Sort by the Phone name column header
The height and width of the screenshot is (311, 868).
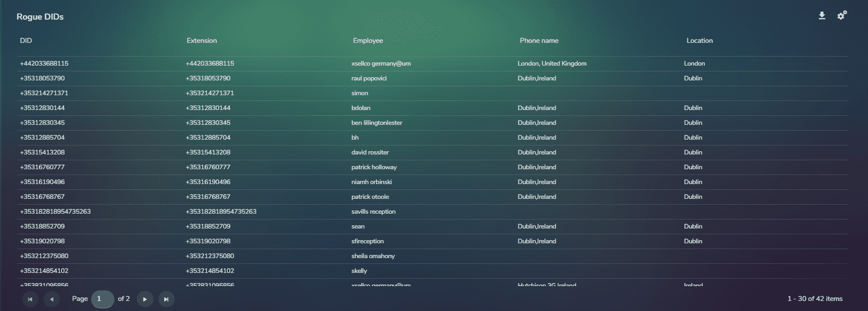(x=539, y=41)
